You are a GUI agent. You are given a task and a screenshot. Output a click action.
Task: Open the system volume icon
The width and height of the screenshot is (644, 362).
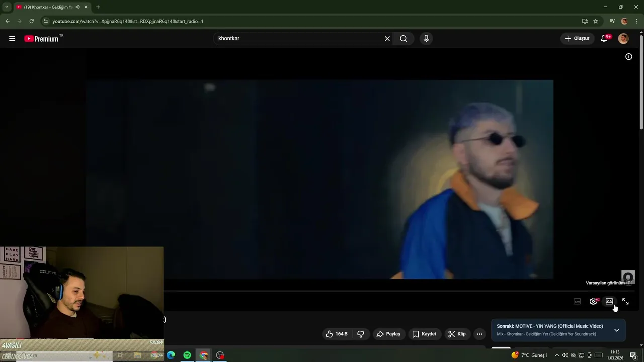565,355
